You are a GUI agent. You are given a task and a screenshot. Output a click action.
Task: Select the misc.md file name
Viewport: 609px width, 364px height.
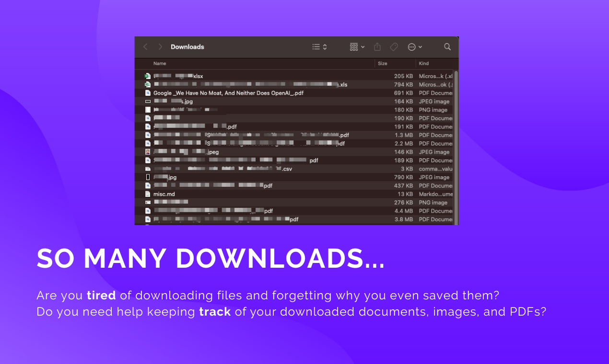pyautogui.click(x=164, y=194)
